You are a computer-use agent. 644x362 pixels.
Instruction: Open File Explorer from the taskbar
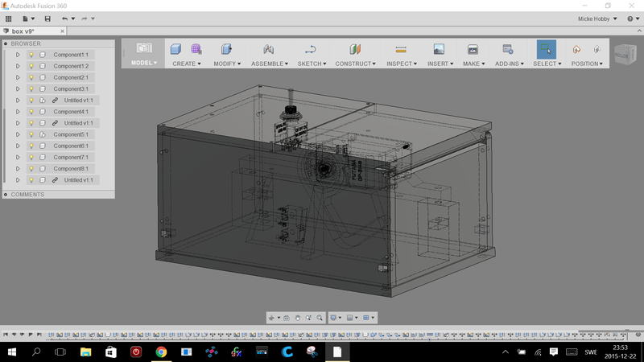85,352
